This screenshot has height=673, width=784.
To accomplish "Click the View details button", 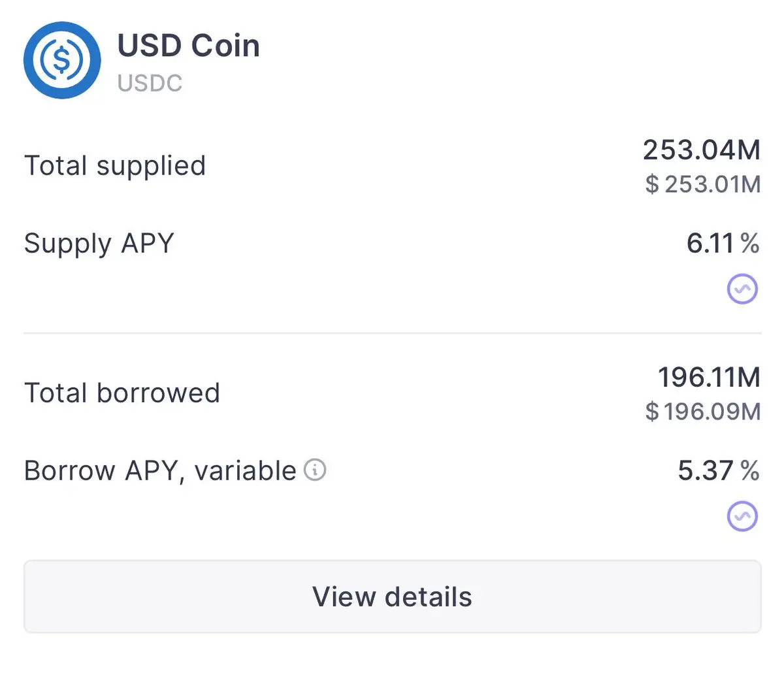I will point(393,597).
